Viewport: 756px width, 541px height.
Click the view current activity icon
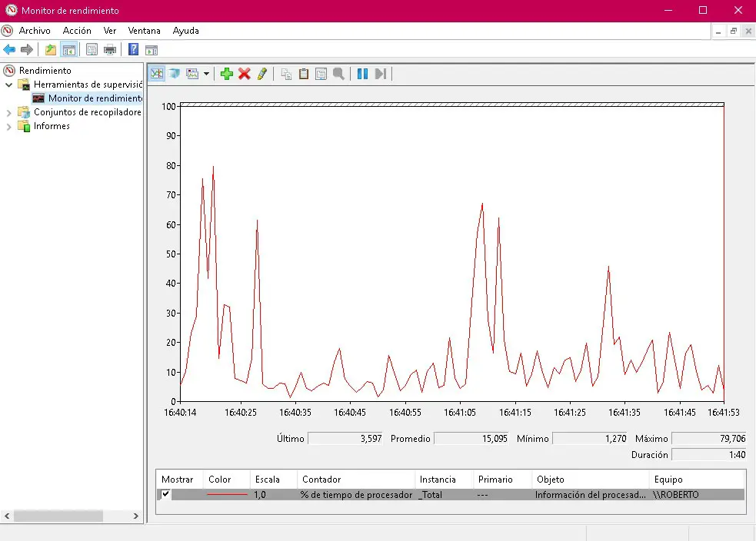(157, 74)
